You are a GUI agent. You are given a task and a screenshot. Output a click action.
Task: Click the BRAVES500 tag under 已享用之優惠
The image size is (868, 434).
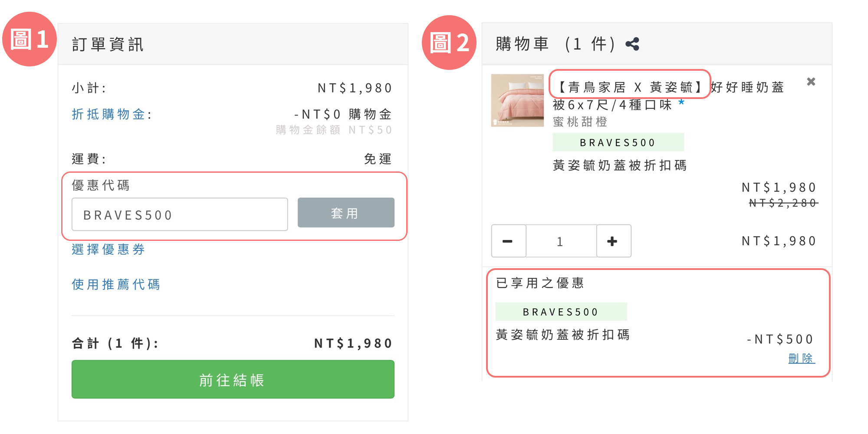tap(561, 312)
